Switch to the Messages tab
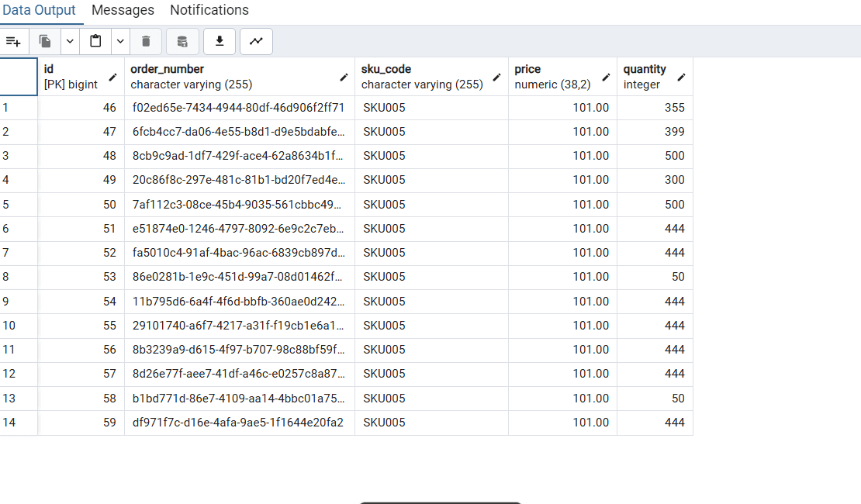Viewport: 861px width, 504px height. (122, 10)
